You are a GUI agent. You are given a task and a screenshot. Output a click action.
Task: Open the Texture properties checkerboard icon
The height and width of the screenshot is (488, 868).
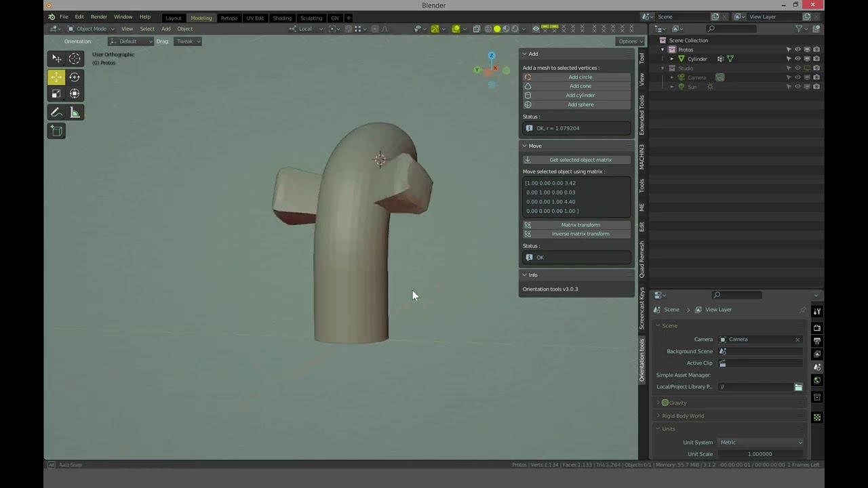click(816, 418)
